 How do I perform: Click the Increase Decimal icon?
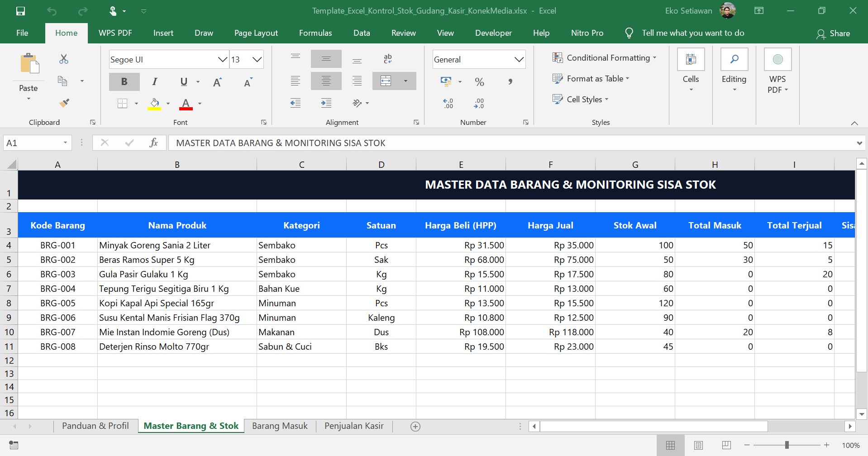448,103
